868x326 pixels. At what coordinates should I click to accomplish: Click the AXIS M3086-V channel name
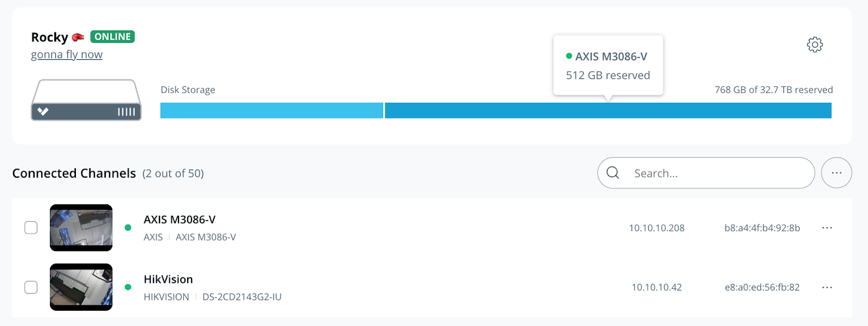tap(180, 220)
